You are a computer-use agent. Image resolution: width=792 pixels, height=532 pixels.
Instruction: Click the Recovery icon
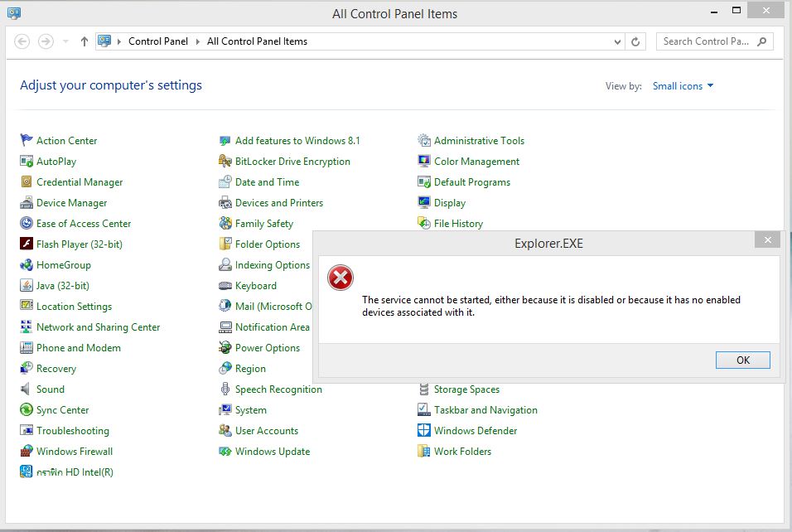click(27, 368)
